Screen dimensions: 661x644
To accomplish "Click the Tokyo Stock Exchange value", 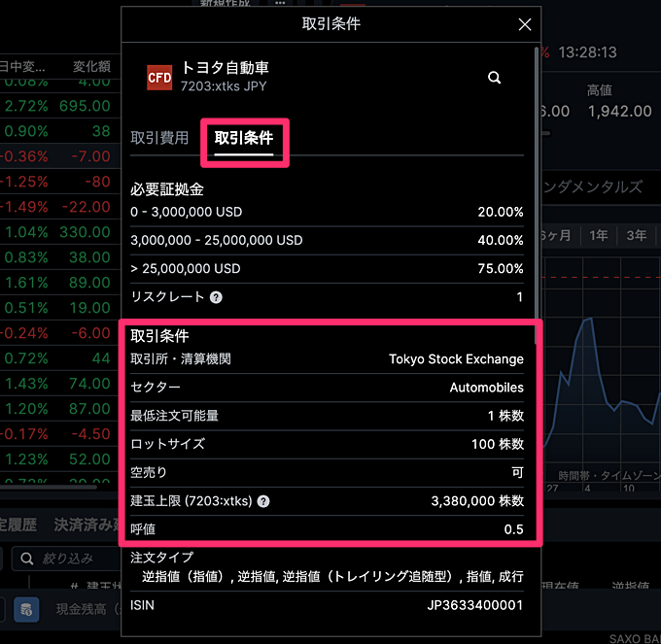I will 456,359.
